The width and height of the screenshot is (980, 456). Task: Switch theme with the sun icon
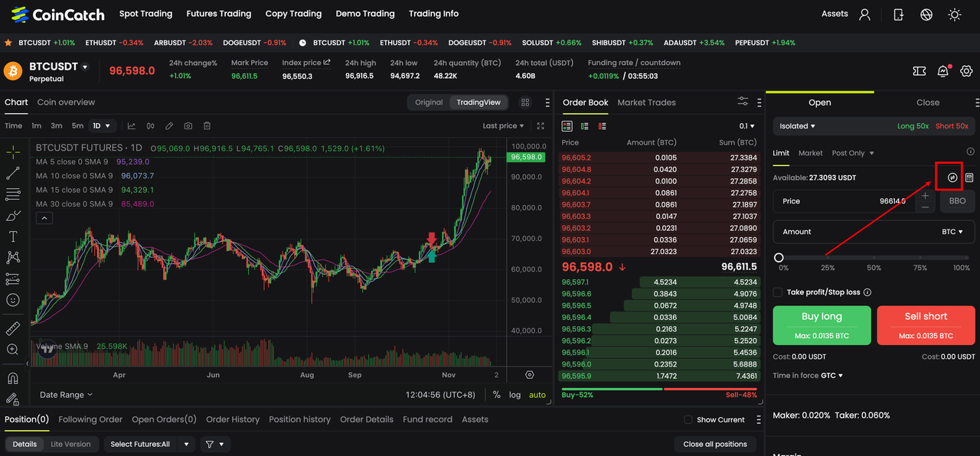[x=955, y=14]
